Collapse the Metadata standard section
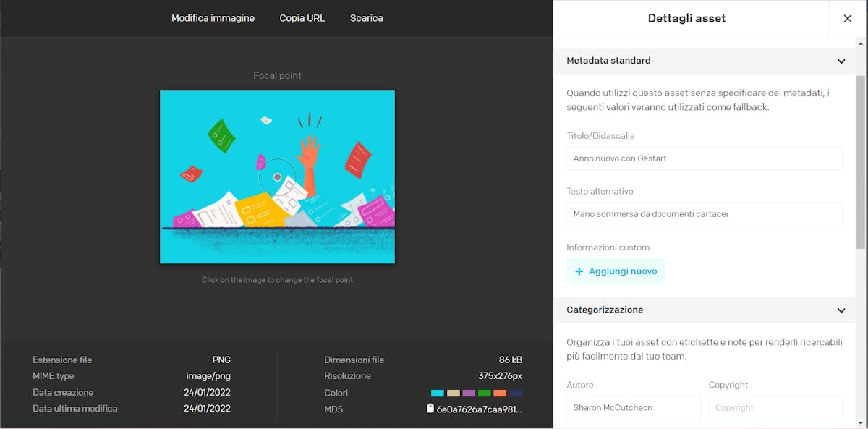The width and height of the screenshot is (868, 429). (841, 61)
